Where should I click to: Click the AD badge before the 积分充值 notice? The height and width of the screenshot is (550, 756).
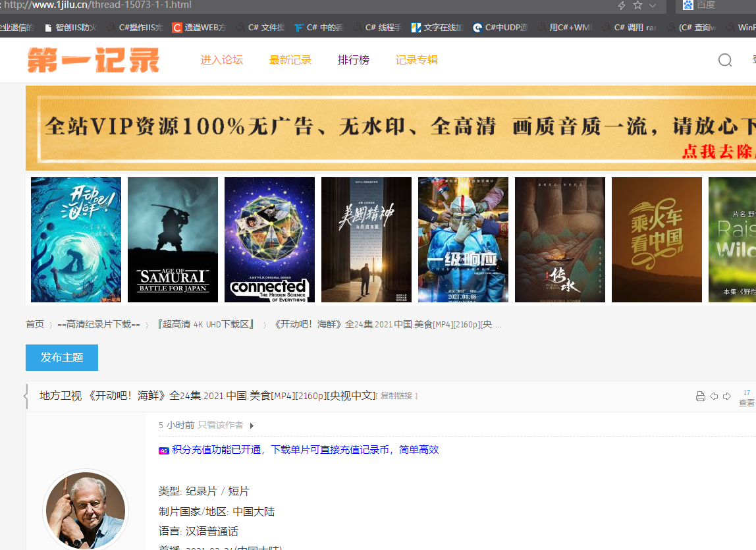point(164,450)
